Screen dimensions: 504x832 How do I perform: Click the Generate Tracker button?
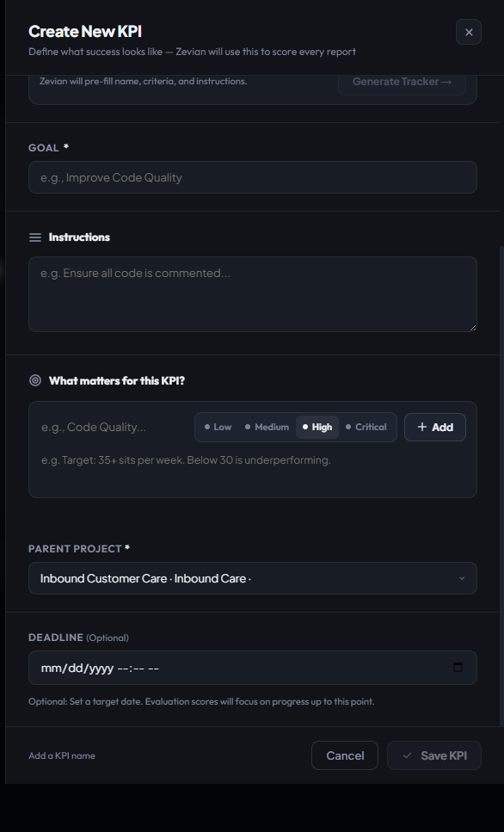click(402, 83)
